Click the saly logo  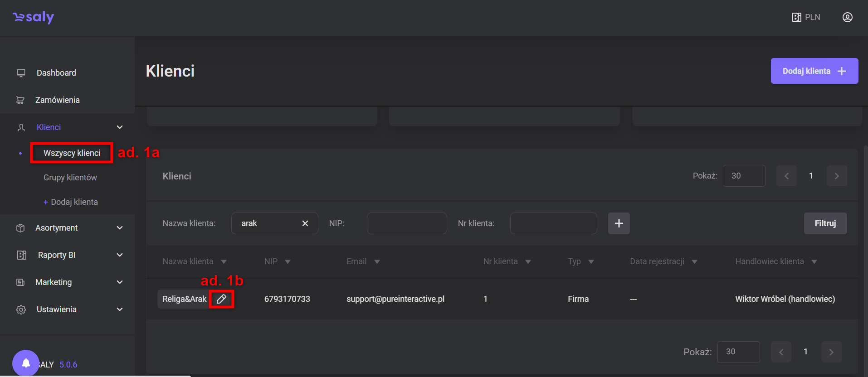[34, 17]
